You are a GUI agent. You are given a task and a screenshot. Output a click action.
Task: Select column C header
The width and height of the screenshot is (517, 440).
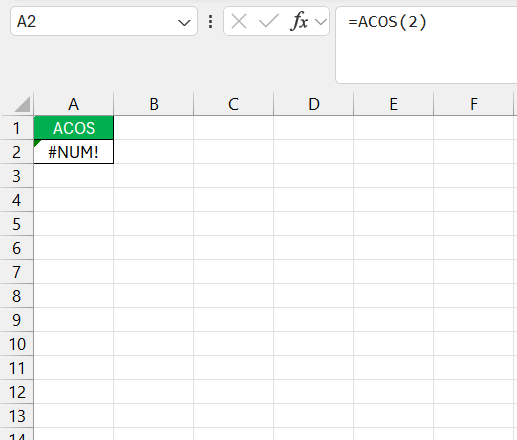(x=234, y=104)
